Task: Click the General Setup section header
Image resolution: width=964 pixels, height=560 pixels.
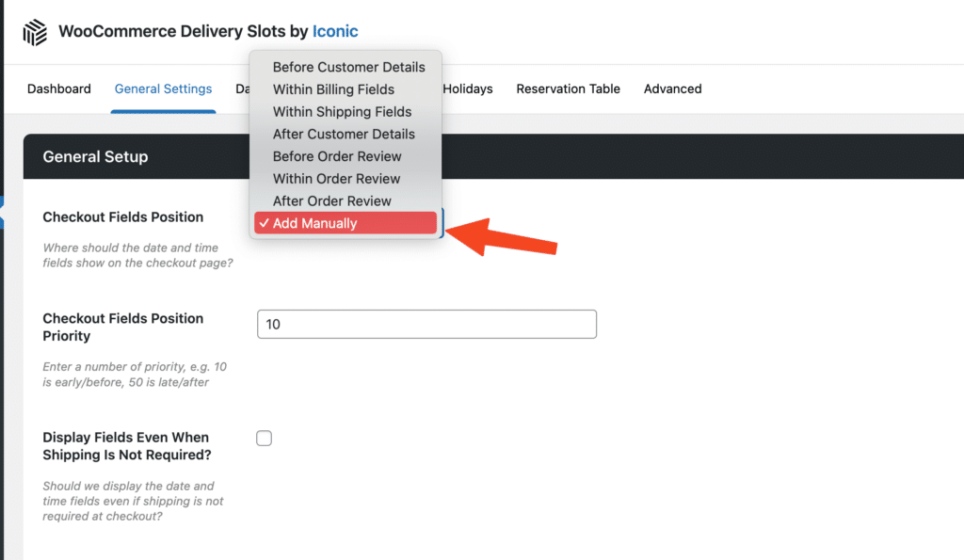Action: [x=95, y=156]
